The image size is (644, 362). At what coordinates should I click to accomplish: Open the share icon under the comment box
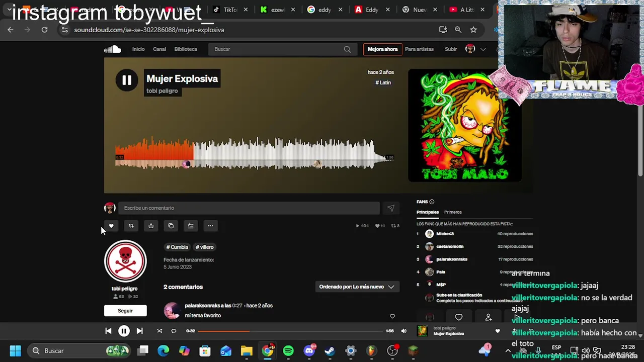click(151, 226)
